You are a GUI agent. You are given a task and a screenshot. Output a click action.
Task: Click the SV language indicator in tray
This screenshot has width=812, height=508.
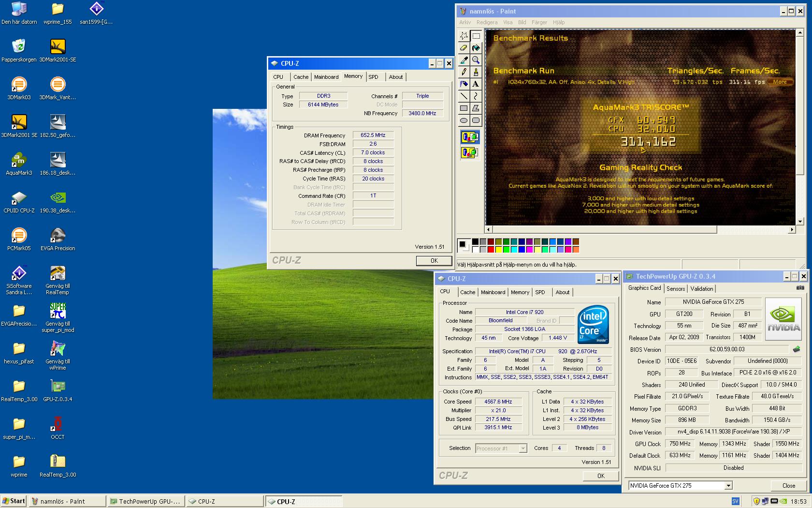[735, 501]
